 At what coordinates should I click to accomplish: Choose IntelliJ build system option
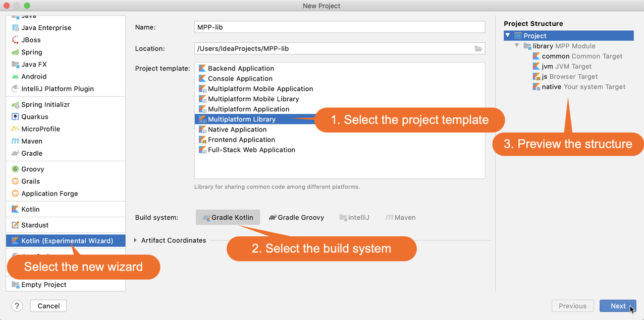coord(354,218)
